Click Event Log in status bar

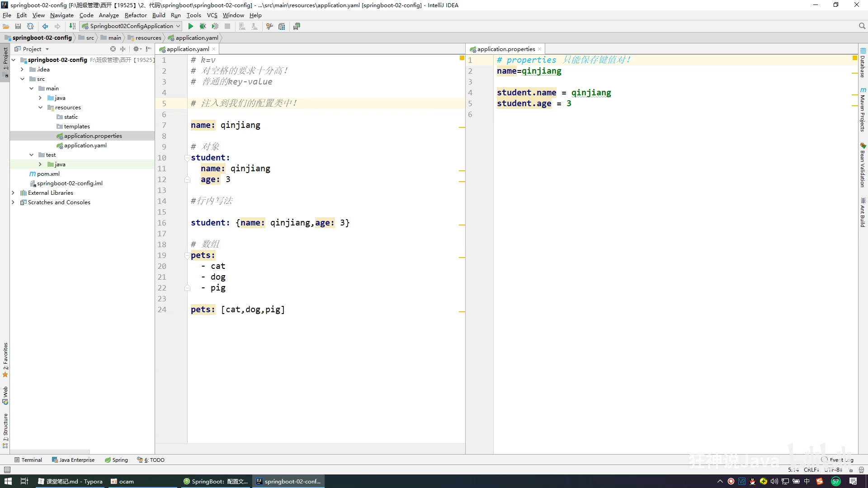pyautogui.click(x=841, y=460)
